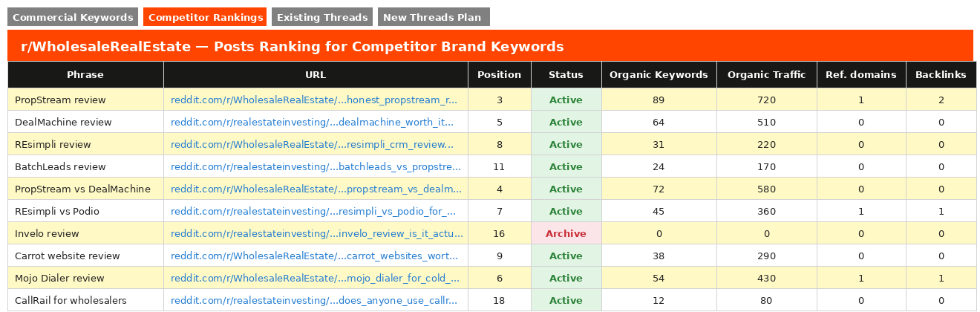The height and width of the screenshot is (312, 980).
Task: Select the 'CallRail for wholesalers' cell
Action: (x=85, y=300)
